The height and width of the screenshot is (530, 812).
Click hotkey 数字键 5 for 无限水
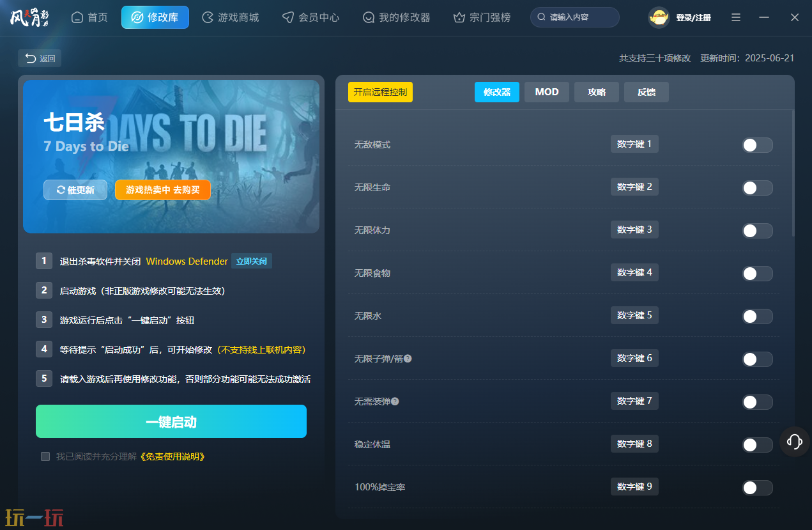coord(634,315)
